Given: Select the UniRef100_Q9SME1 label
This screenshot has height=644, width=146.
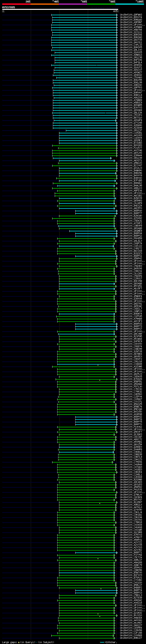Looking at the screenshot, I should tap(131, 140).
